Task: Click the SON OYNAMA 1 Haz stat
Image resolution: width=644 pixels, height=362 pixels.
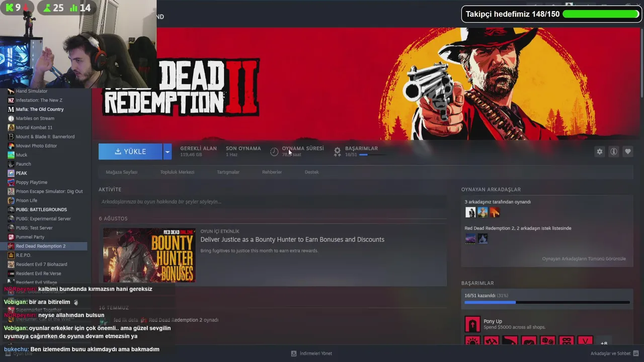Action: tap(243, 151)
